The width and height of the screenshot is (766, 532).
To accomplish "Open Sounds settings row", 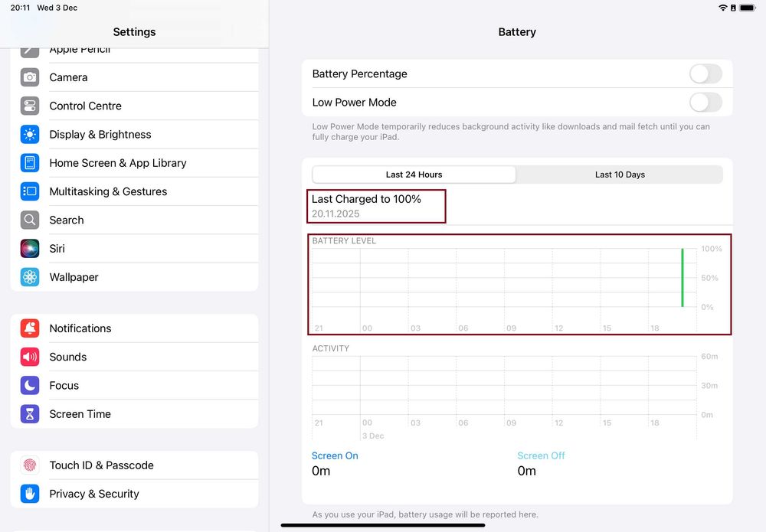I will pyautogui.click(x=134, y=357).
